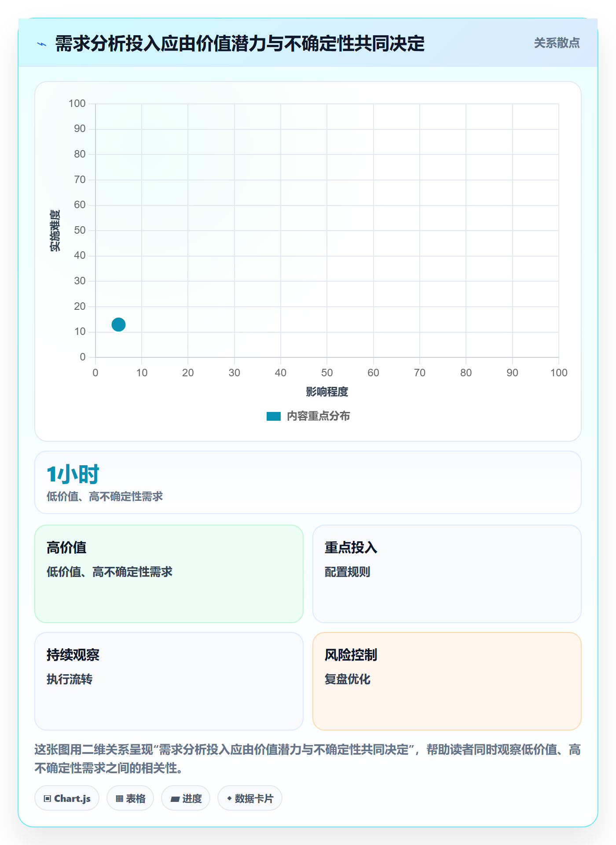The width and height of the screenshot is (616, 845).
Task: Click the bar icon in 进度 chip
Action: pyautogui.click(x=175, y=799)
